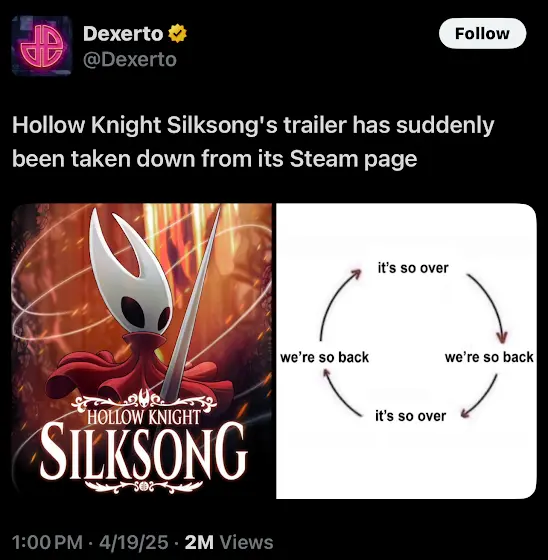Screen dimensions: 548x560
Task: Click the 1:00 PM timestamp
Action: (48, 542)
